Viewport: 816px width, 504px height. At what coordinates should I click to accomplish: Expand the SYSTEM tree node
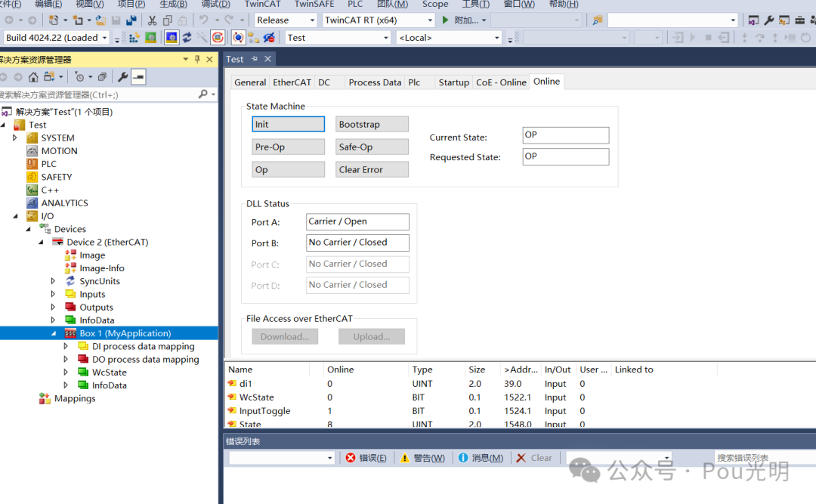[x=14, y=138]
